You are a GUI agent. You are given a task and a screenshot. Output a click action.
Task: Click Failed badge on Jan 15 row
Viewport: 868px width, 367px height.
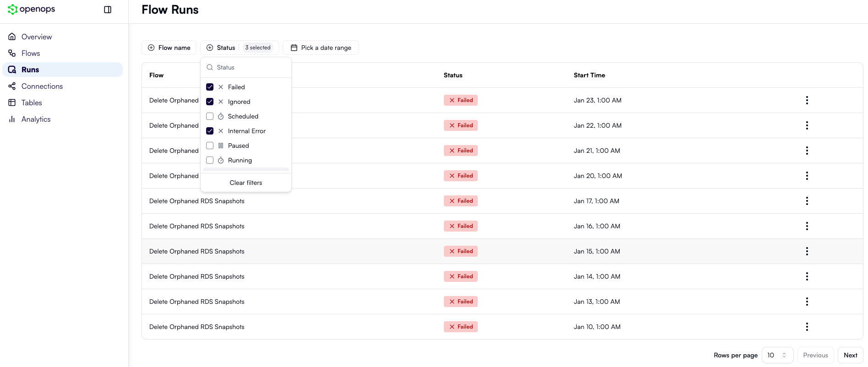[461, 251]
